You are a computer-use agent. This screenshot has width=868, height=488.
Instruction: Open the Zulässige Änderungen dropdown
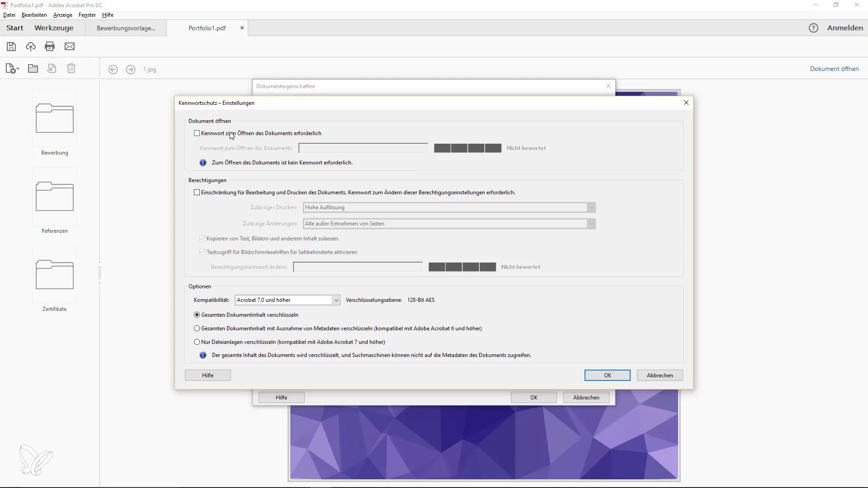coord(449,224)
